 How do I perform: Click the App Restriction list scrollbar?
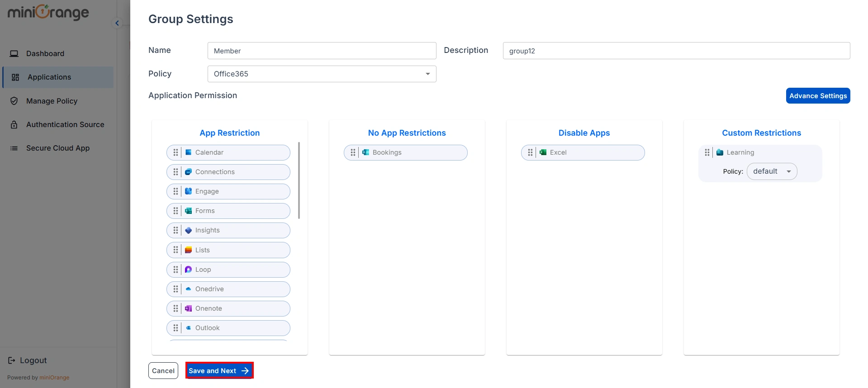tap(299, 181)
